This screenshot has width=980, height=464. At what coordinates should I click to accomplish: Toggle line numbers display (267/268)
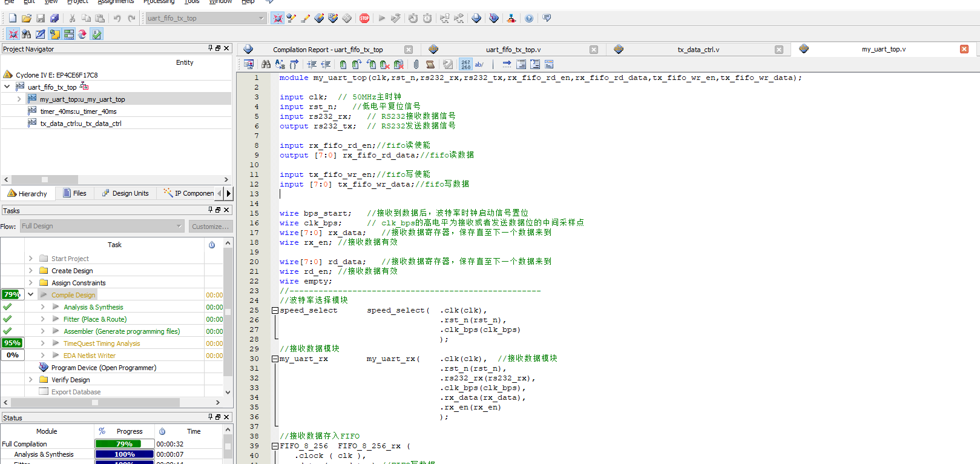[466, 64]
